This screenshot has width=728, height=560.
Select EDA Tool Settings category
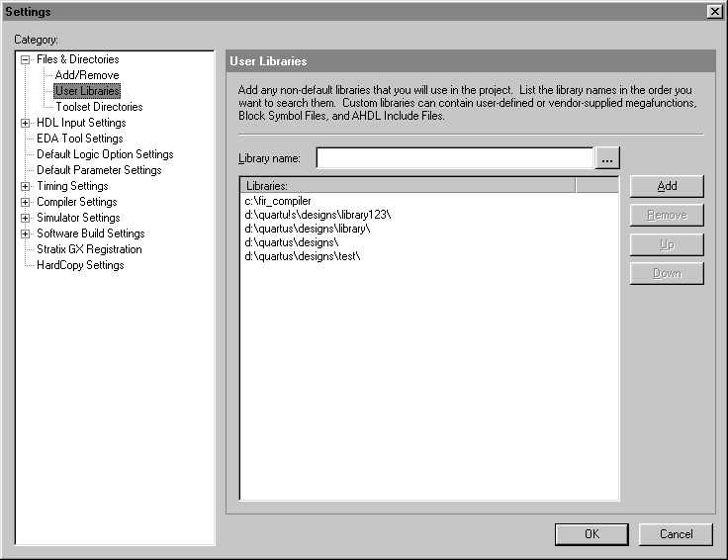80,139
